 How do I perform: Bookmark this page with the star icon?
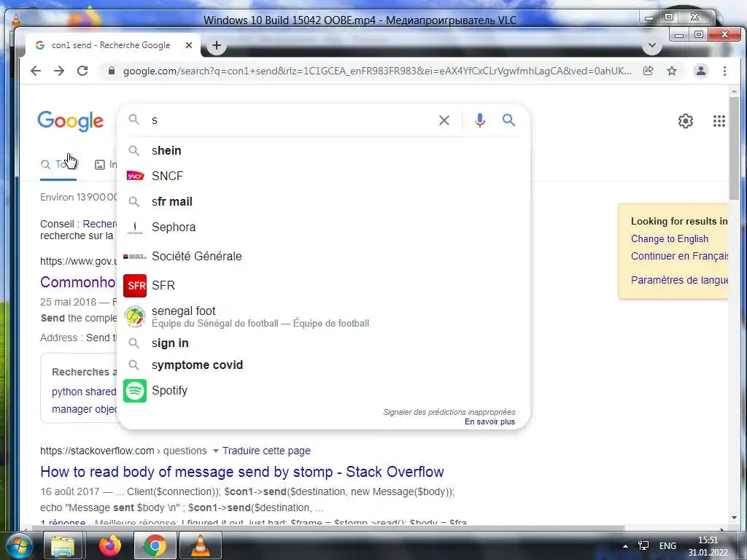[672, 71]
